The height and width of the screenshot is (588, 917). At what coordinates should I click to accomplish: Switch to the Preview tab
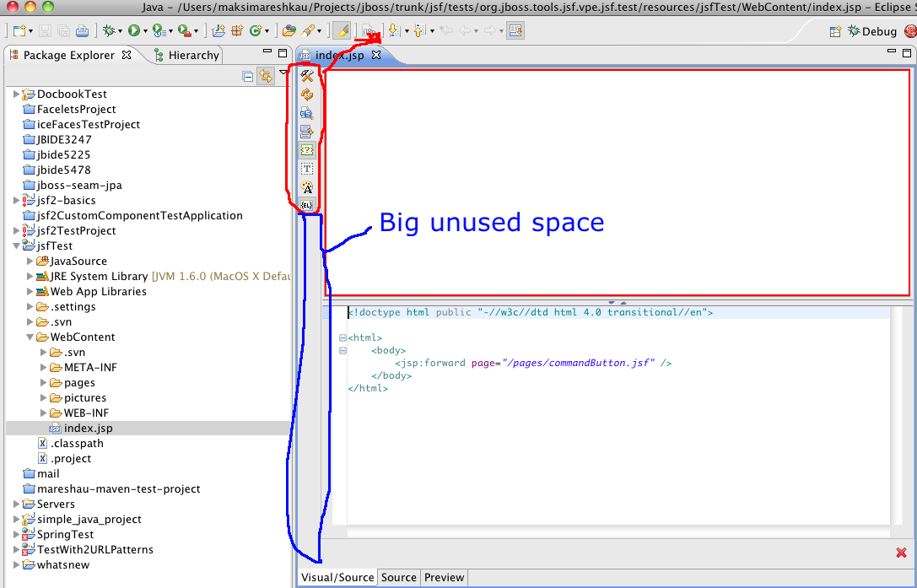coord(444,578)
